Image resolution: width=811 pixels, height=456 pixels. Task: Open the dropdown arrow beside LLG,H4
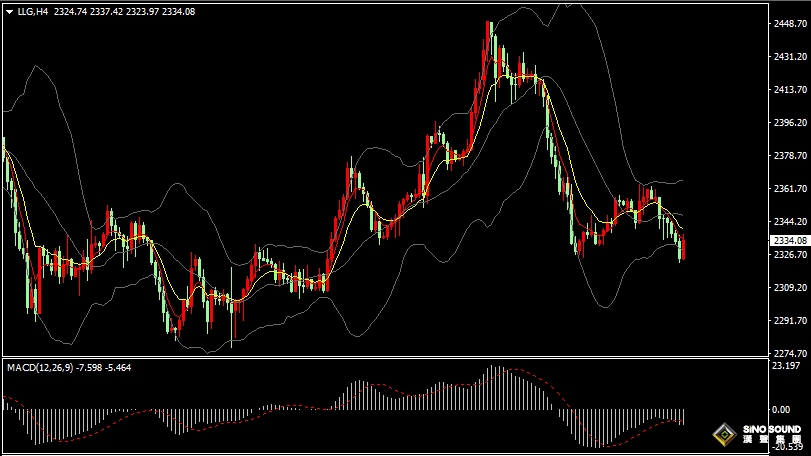pos(9,11)
